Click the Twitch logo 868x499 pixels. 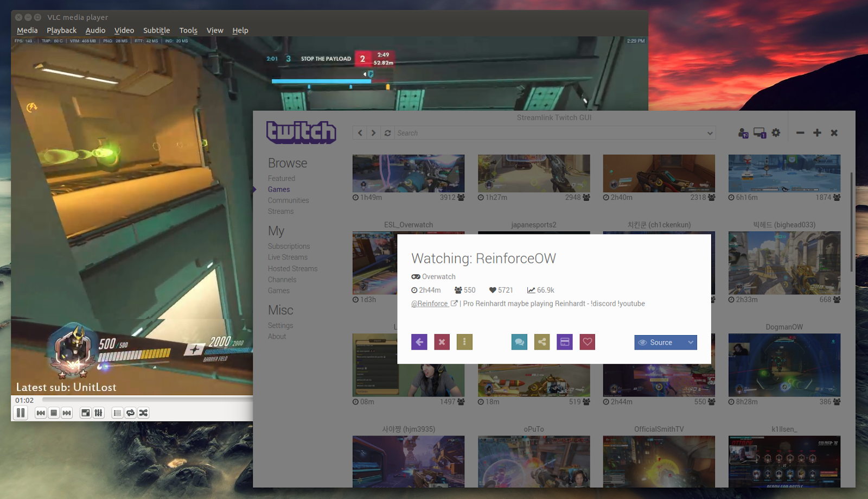pos(301,131)
